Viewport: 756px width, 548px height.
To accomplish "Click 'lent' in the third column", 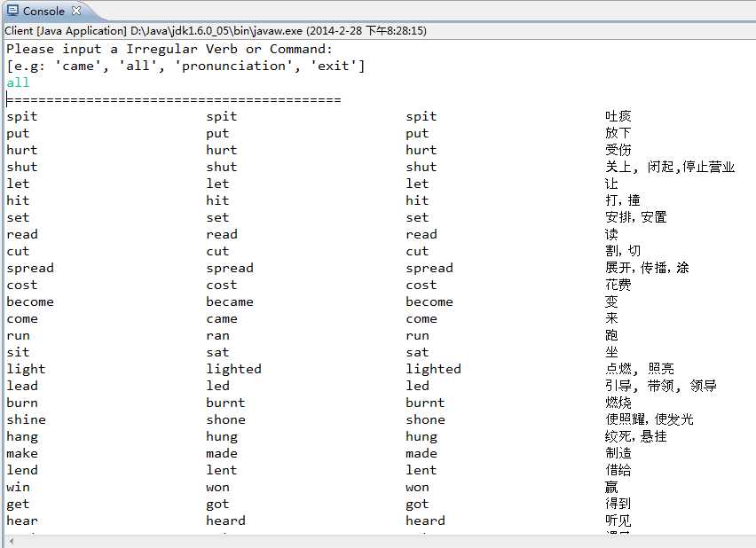I will (421, 470).
